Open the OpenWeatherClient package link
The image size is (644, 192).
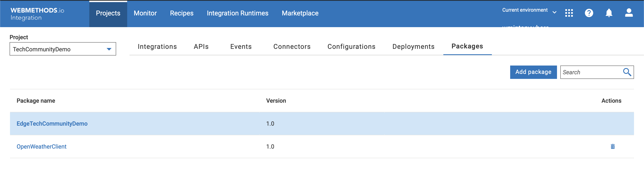coord(41,146)
